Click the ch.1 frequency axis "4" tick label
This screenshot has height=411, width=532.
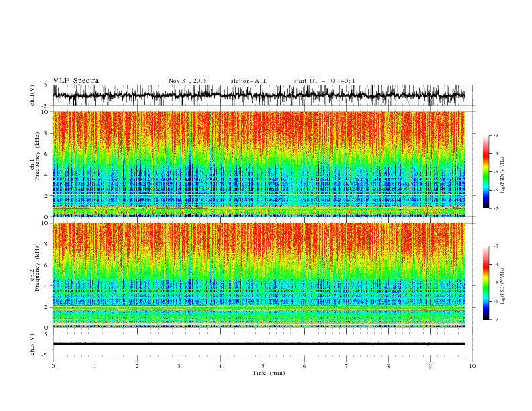tap(46, 175)
